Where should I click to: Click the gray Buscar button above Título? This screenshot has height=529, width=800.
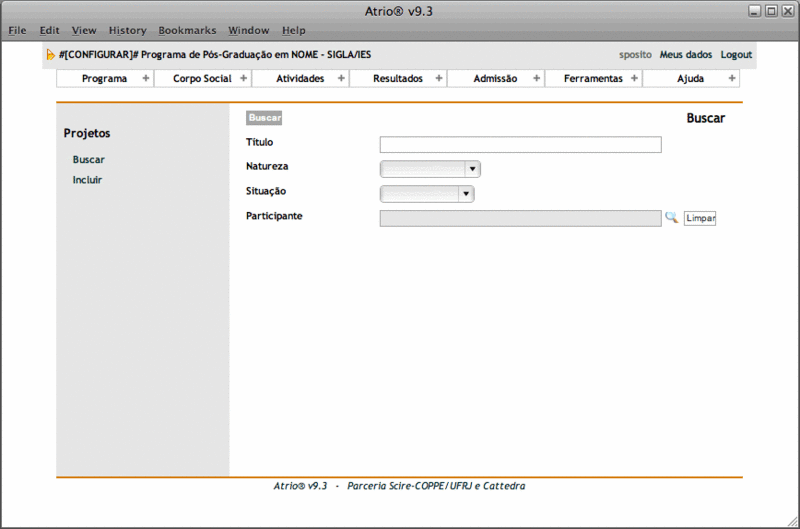click(265, 118)
